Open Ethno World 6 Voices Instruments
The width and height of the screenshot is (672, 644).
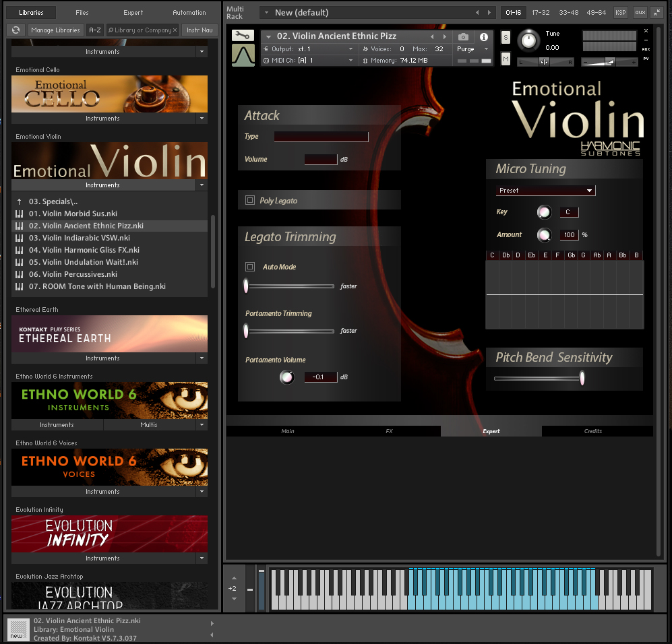point(103,492)
